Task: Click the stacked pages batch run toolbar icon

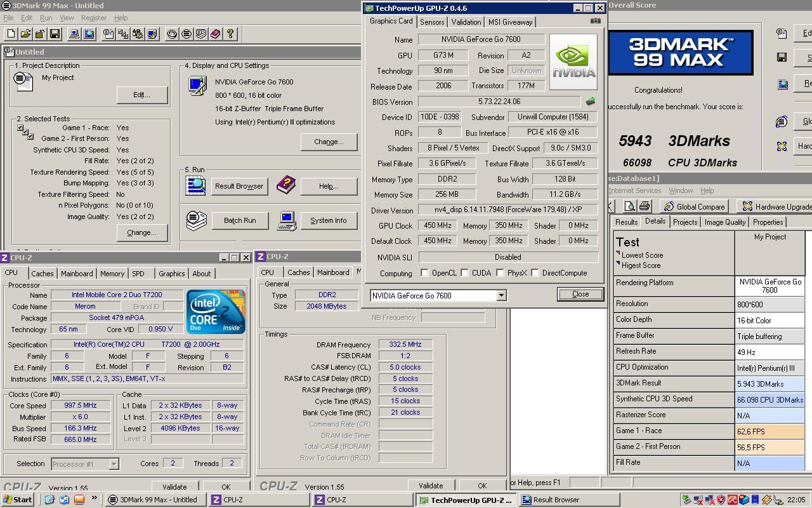Action: (201, 34)
